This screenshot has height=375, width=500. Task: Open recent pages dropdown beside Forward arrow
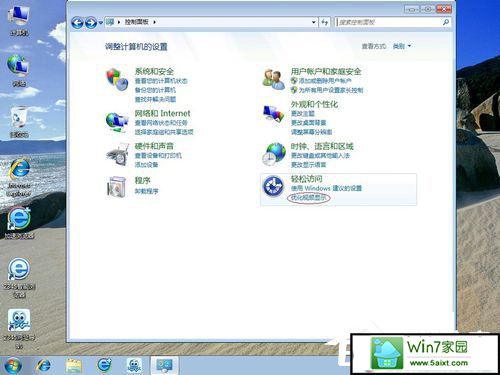[101, 23]
